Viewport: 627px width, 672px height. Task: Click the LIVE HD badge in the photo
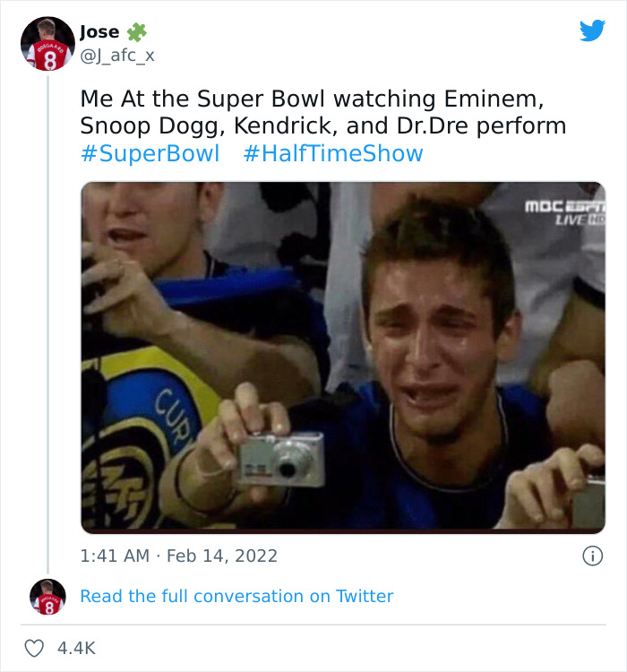(580, 220)
